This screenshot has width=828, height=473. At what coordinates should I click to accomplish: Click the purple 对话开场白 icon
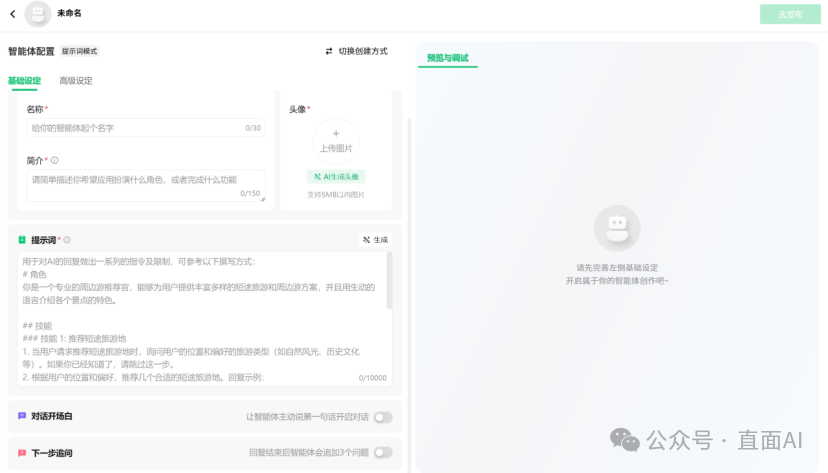[x=22, y=416]
